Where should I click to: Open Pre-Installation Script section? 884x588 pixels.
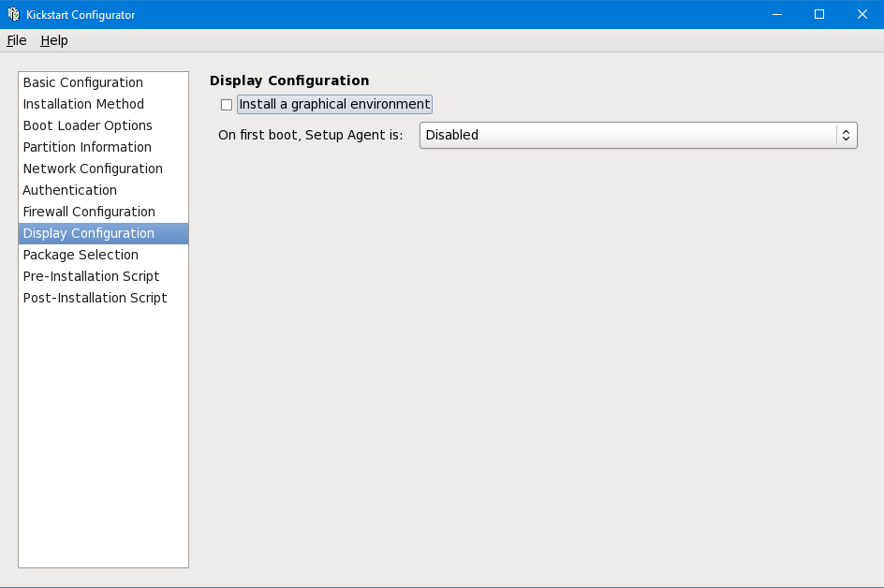point(91,276)
